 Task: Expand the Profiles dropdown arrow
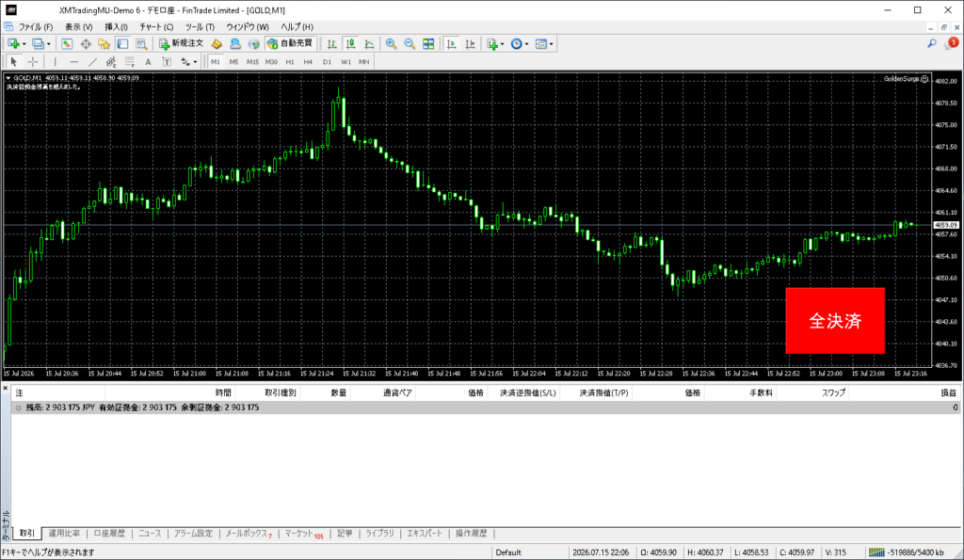tap(49, 44)
